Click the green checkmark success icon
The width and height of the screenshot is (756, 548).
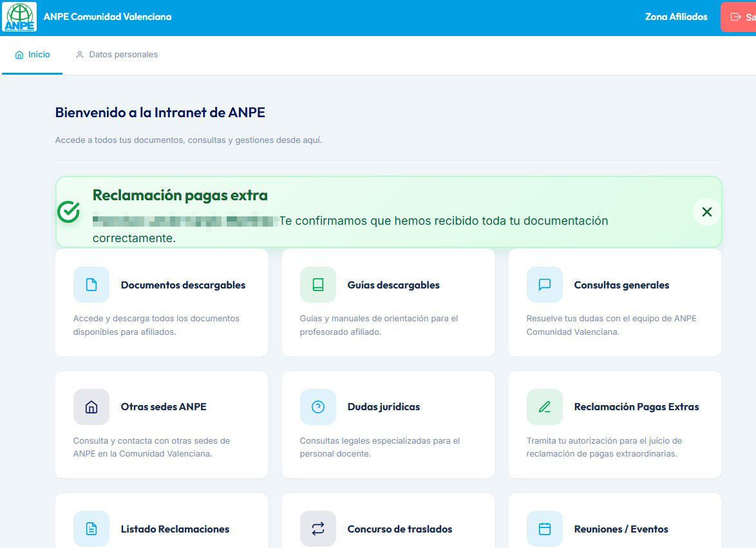point(69,212)
